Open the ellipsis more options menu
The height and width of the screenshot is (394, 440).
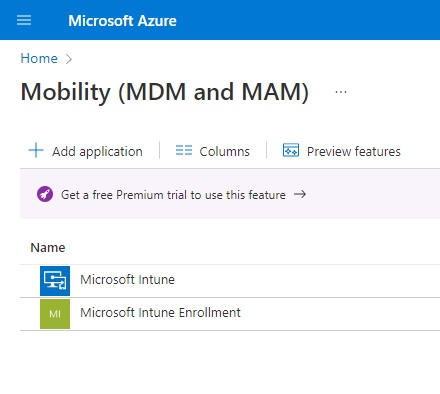pyautogui.click(x=341, y=92)
